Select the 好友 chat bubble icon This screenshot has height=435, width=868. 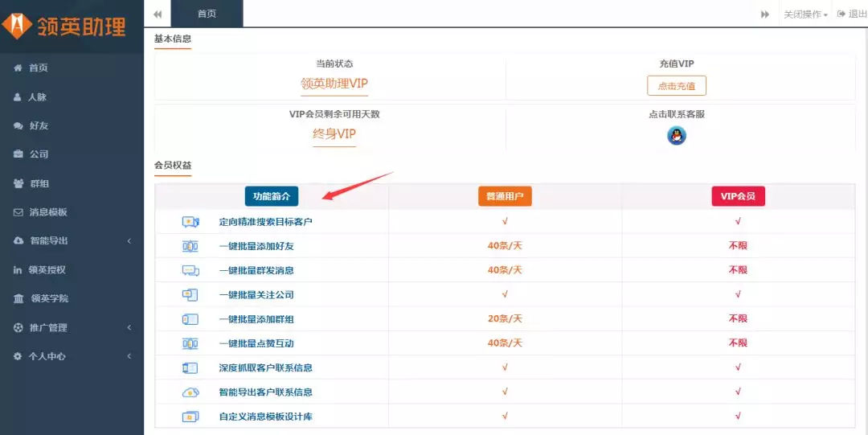pos(18,125)
